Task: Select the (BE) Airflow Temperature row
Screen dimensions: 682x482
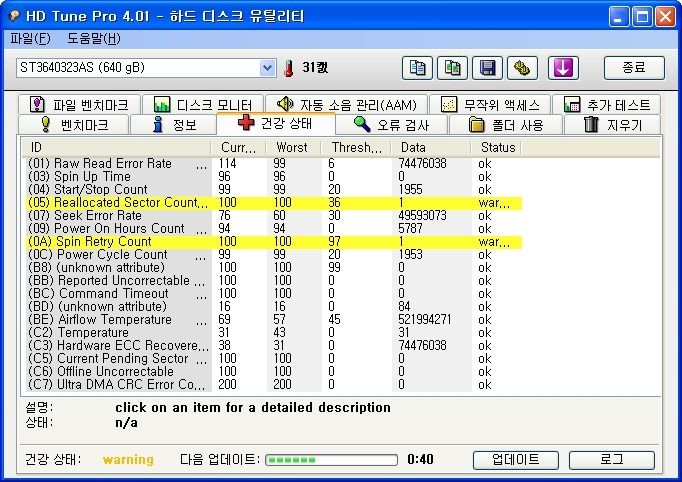Action: (x=272, y=320)
